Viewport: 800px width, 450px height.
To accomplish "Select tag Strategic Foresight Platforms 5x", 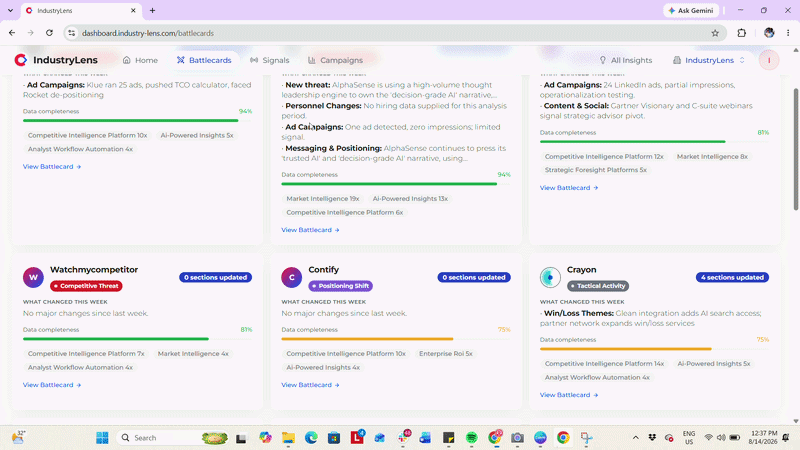I will [x=595, y=170].
